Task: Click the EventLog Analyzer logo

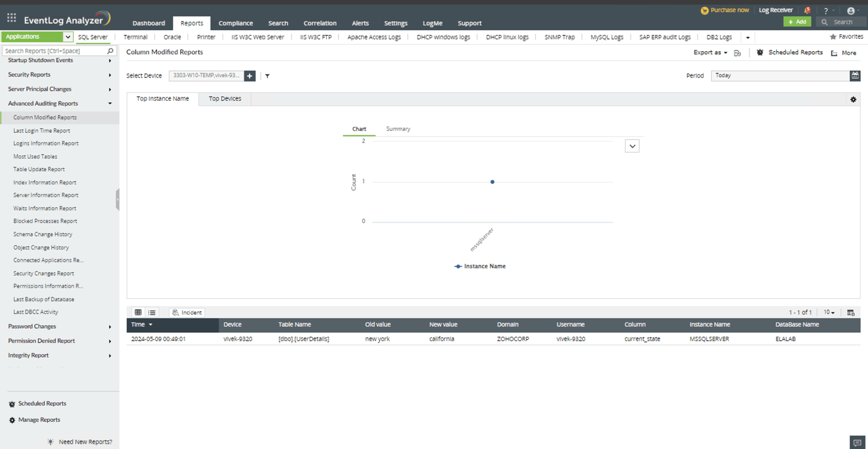Action: [67, 18]
